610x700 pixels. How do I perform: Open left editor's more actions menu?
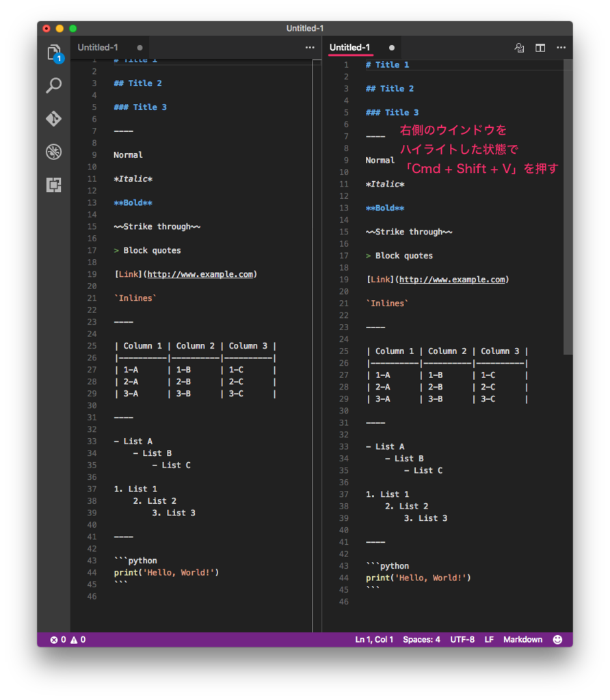[x=310, y=47]
